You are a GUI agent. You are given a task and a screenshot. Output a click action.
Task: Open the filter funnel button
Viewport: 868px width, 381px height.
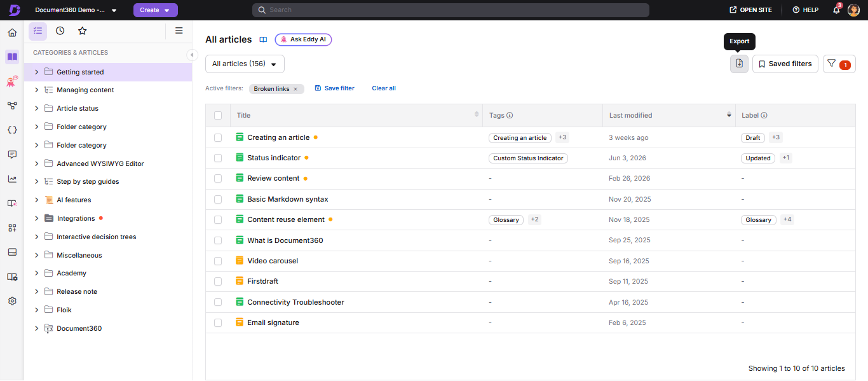(839, 64)
